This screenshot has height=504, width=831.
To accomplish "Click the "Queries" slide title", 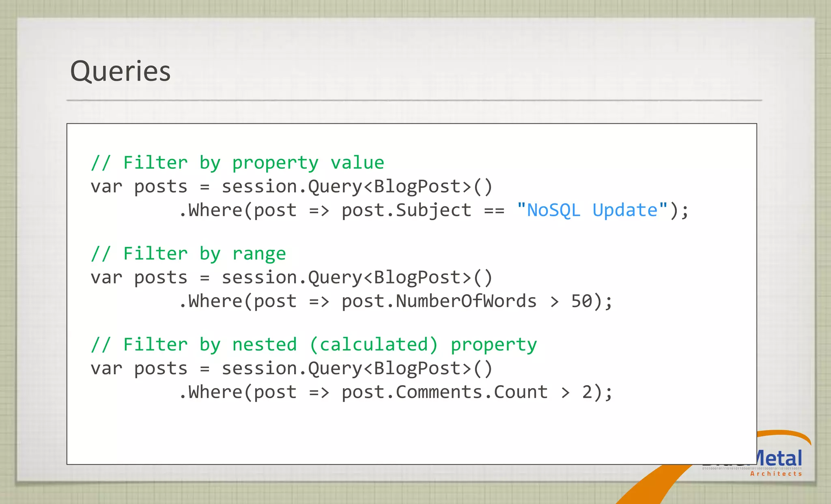I will tap(120, 72).
